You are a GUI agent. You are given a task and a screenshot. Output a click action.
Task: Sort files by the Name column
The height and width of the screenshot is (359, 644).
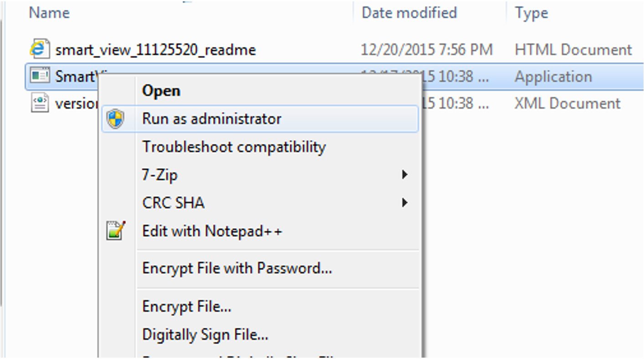tap(49, 13)
